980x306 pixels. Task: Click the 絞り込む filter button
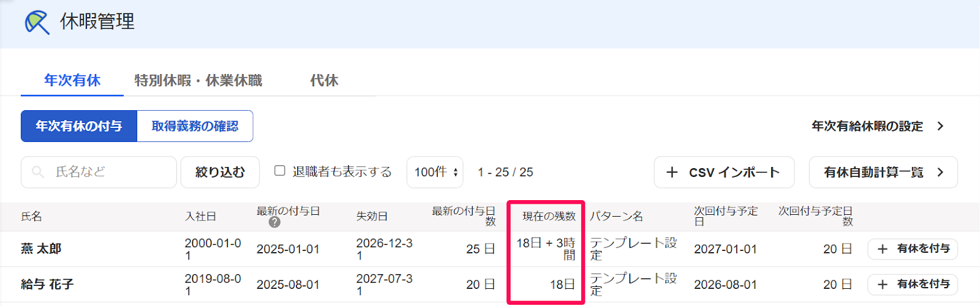pos(220,173)
